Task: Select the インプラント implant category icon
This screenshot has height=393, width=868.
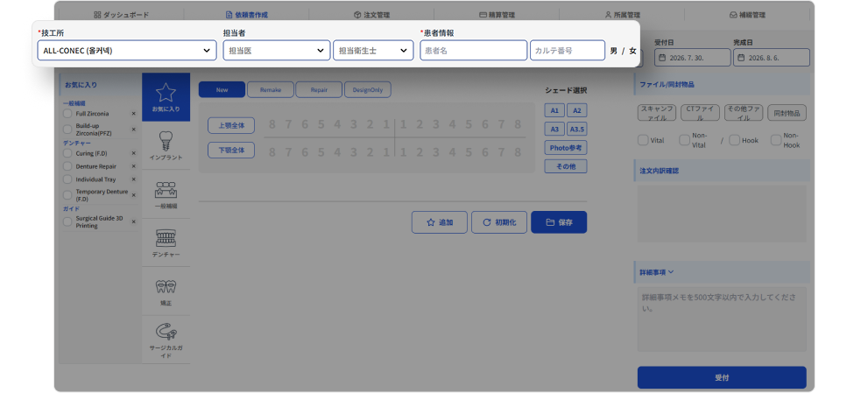Action: 166,145
